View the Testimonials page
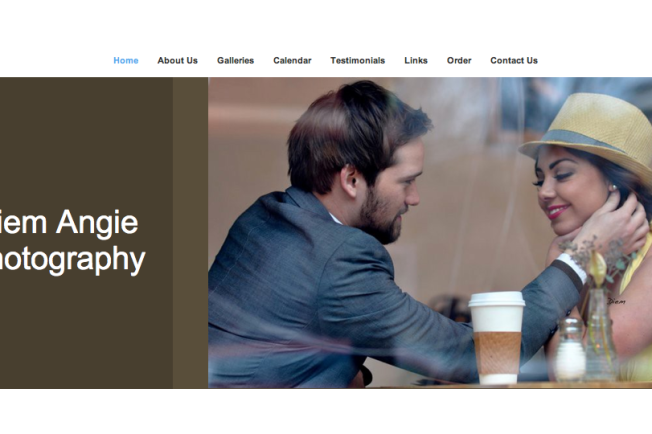The height and width of the screenshot is (434, 652). tap(358, 61)
